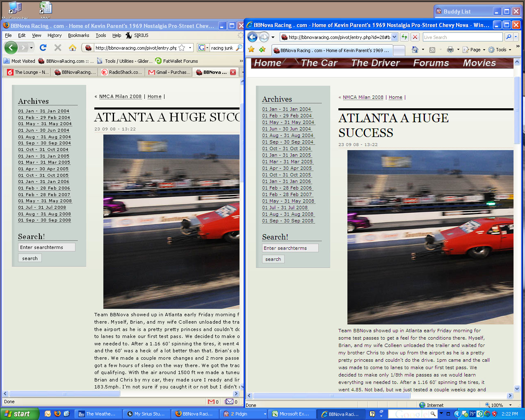Click the Firefox reload page icon

pos(43,48)
